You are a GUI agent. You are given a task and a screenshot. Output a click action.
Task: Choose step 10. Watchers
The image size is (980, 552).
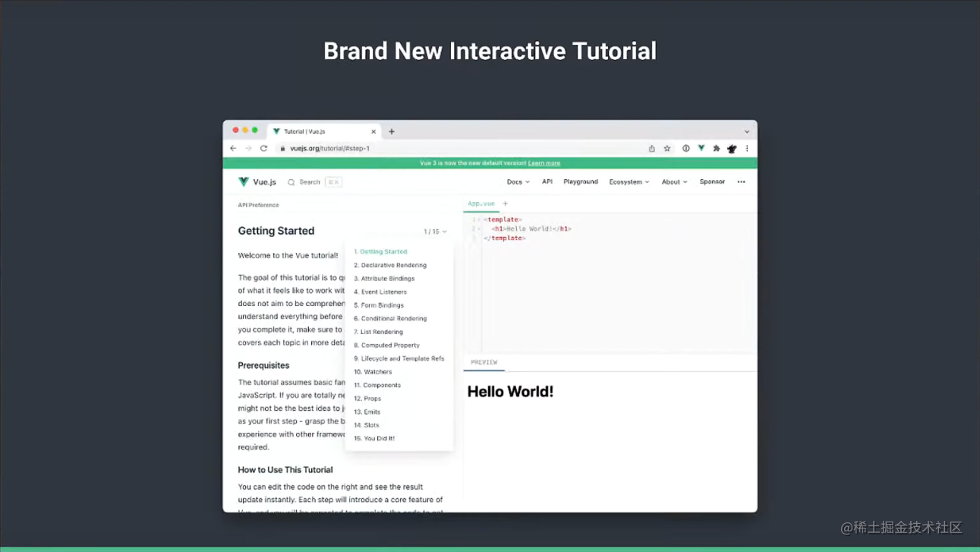(373, 372)
